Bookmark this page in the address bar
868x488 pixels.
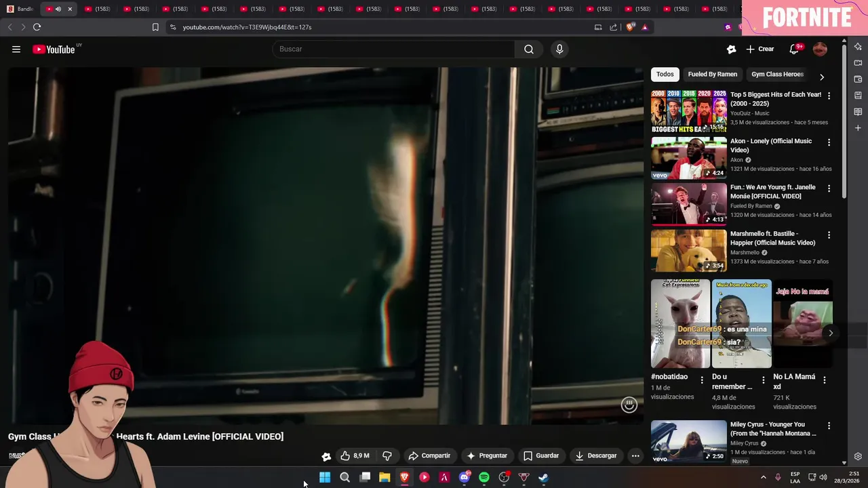(155, 27)
